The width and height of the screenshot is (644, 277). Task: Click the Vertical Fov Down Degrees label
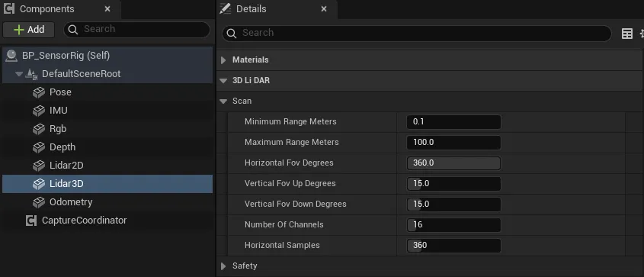pos(295,204)
